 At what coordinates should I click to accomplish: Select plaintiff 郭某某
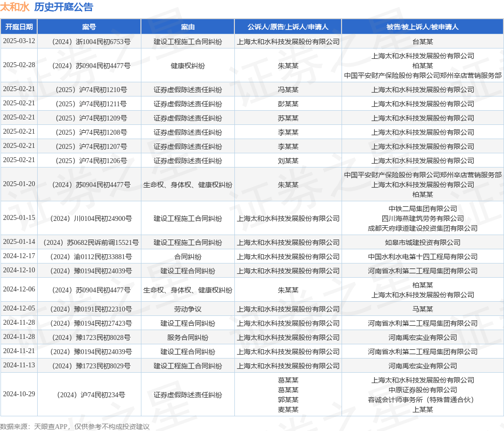tap(288, 400)
